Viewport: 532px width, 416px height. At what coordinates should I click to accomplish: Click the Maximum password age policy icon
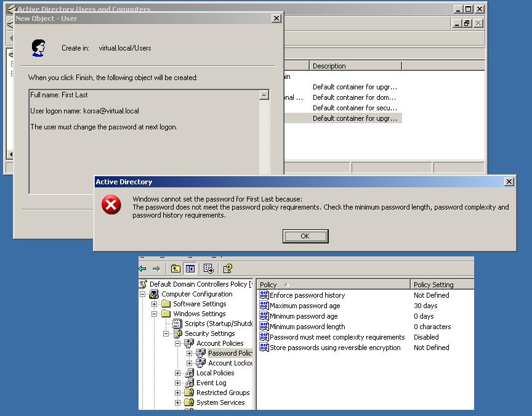click(x=264, y=305)
